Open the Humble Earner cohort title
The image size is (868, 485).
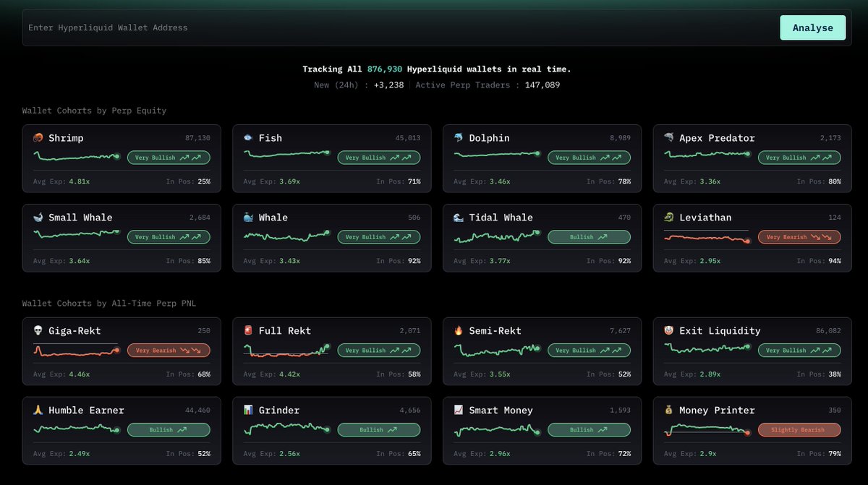coord(86,411)
